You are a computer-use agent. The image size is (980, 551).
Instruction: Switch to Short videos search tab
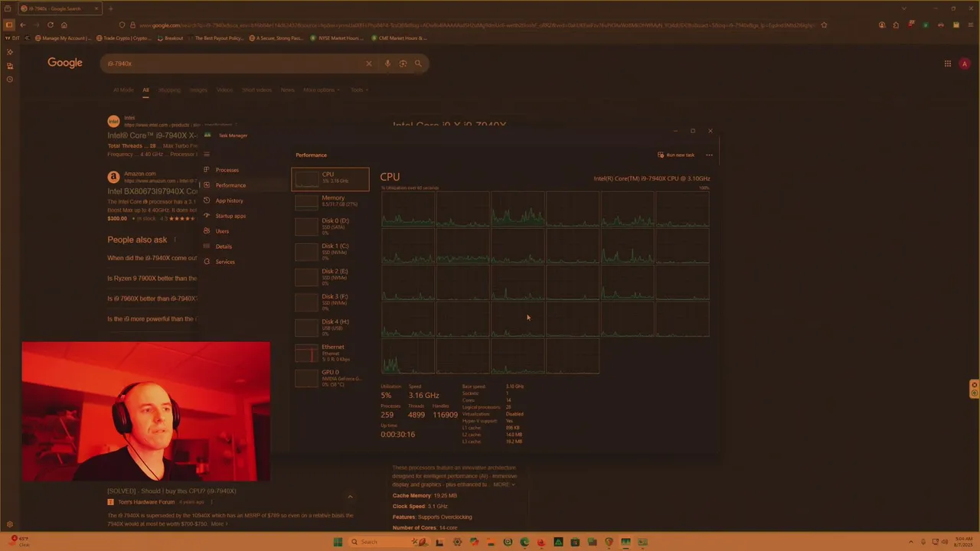257,90
